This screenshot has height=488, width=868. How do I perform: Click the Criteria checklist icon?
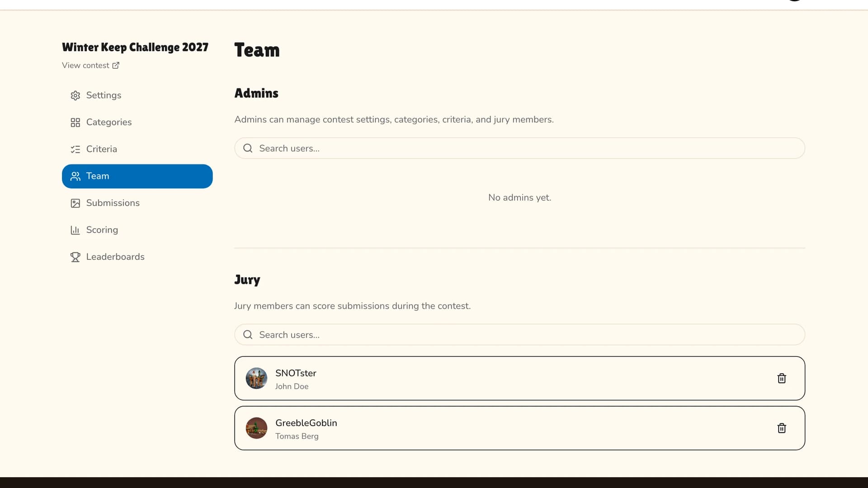(75, 149)
